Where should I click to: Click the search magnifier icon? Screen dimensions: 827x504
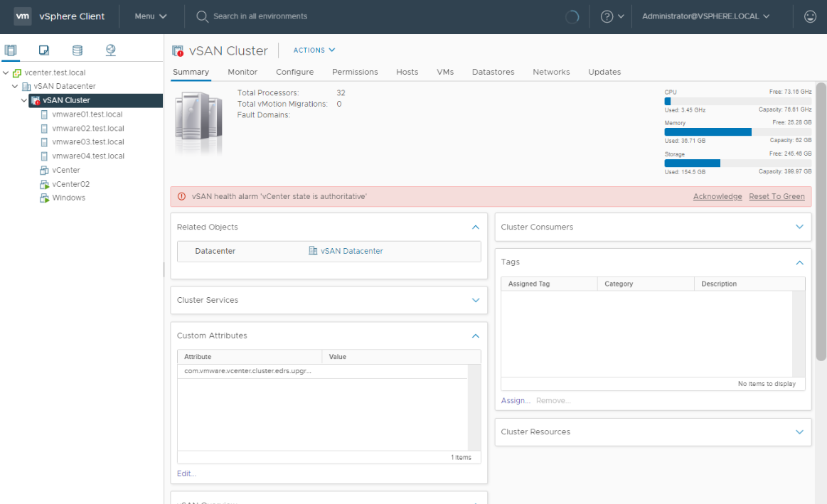point(202,16)
